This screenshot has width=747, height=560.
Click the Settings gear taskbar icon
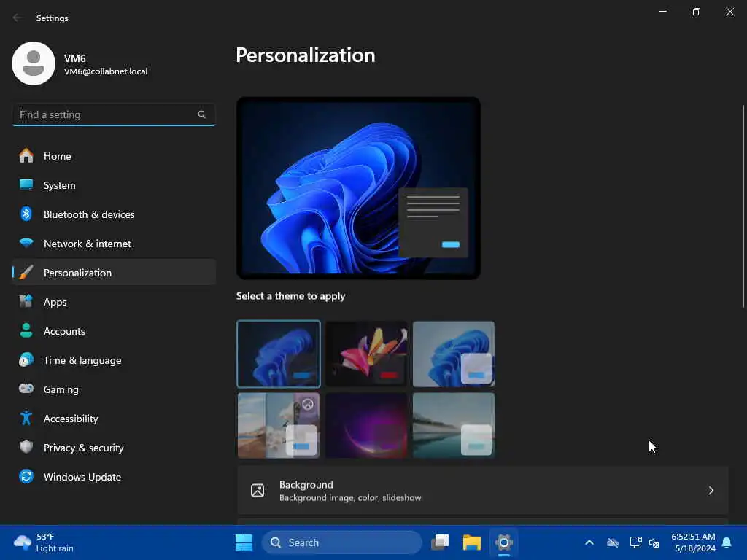coord(503,542)
